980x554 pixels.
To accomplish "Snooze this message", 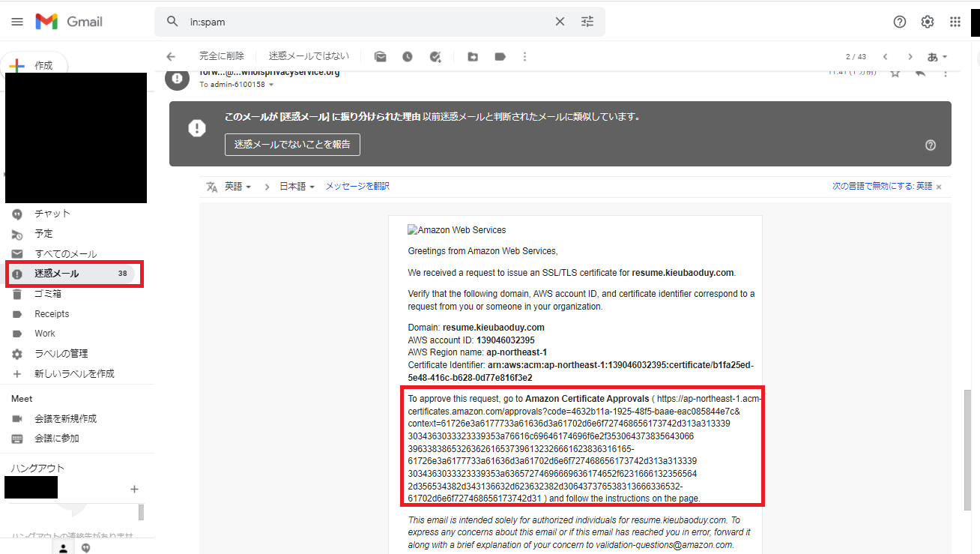I will [408, 56].
